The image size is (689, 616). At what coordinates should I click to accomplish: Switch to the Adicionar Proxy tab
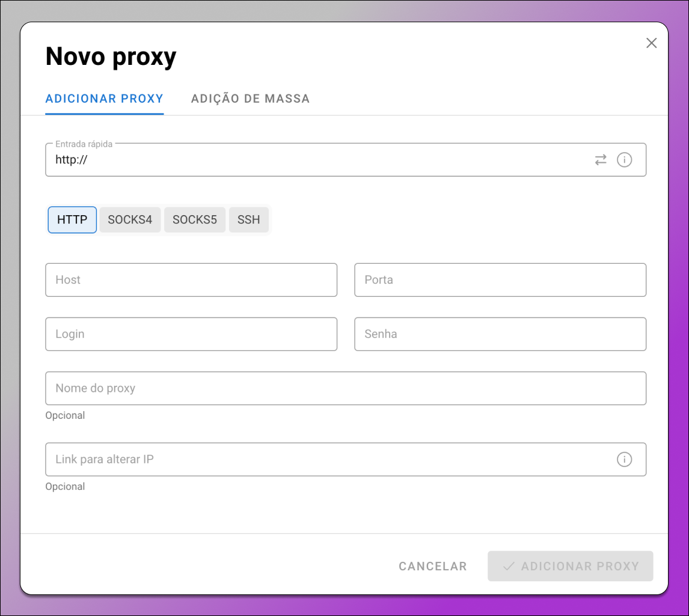click(x=104, y=99)
